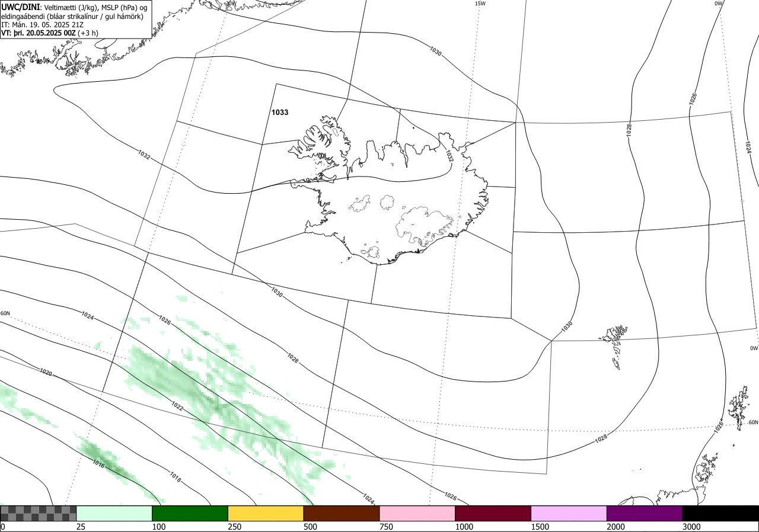Click the '1020' isobar label
Image resolution: width=759 pixels, height=532 pixels.
pyautogui.click(x=46, y=372)
